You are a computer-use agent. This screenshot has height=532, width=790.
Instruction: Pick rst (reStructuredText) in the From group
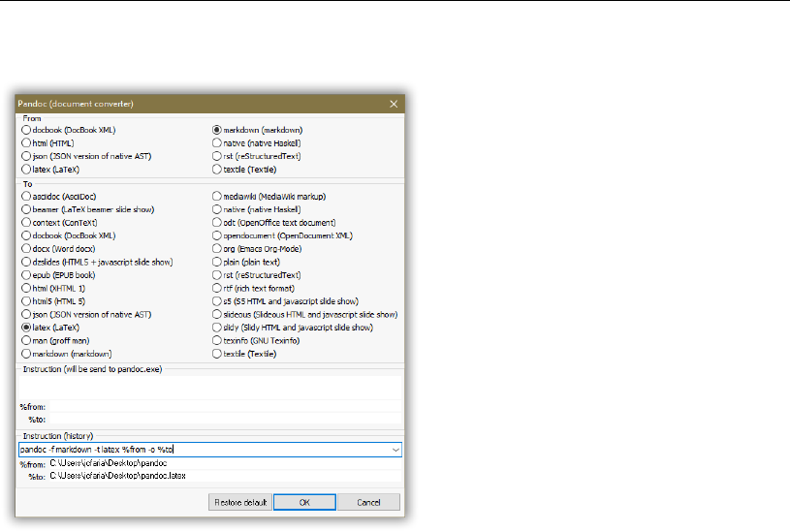click(x=257, y=156)
